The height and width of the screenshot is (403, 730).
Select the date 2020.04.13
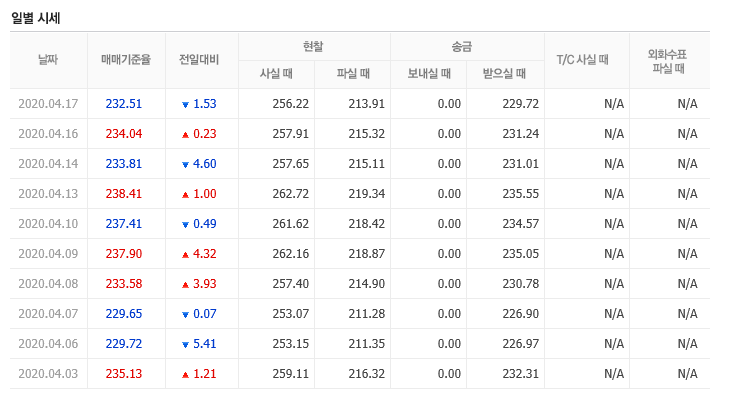tap(48, 194)
